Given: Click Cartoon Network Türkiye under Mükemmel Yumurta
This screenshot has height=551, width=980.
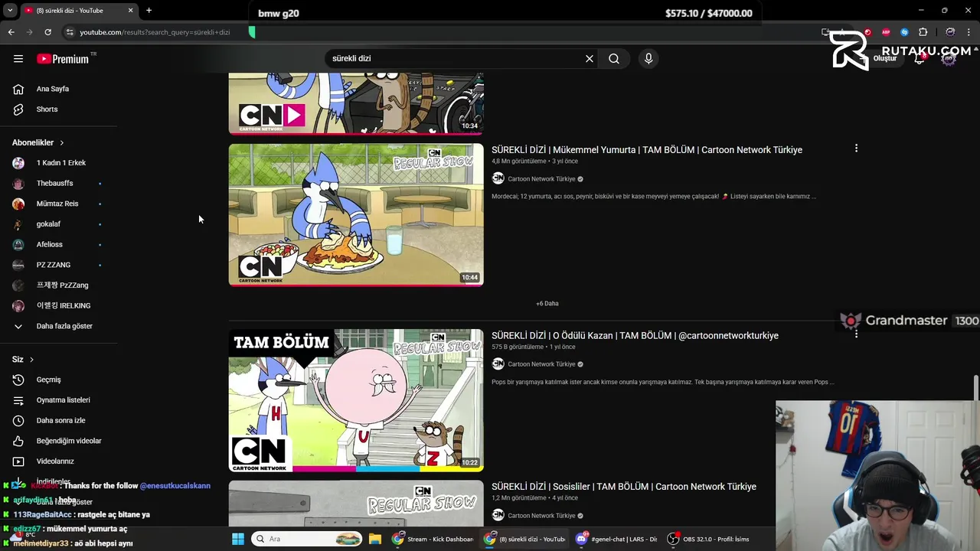Looking at the screenshot, I should tap(541, 179).
